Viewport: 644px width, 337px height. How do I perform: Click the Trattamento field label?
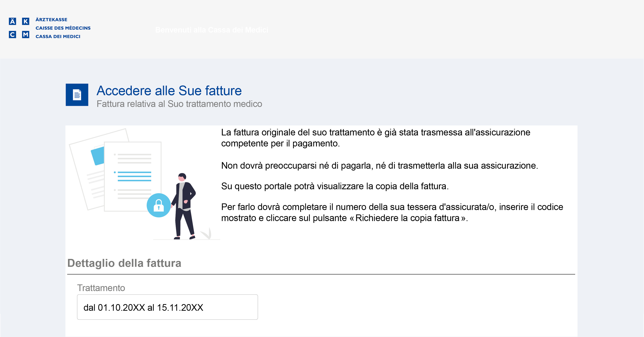[101, 288]
